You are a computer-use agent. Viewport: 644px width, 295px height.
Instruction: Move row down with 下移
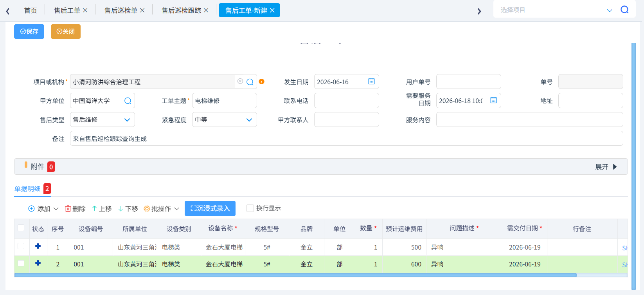[x=128, y=209]
